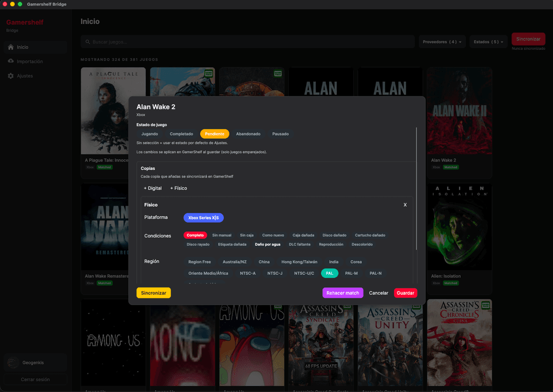Open the Proveedores filter dropdown
This screenshot has height=392, width=553.
[x=442, y=42]
